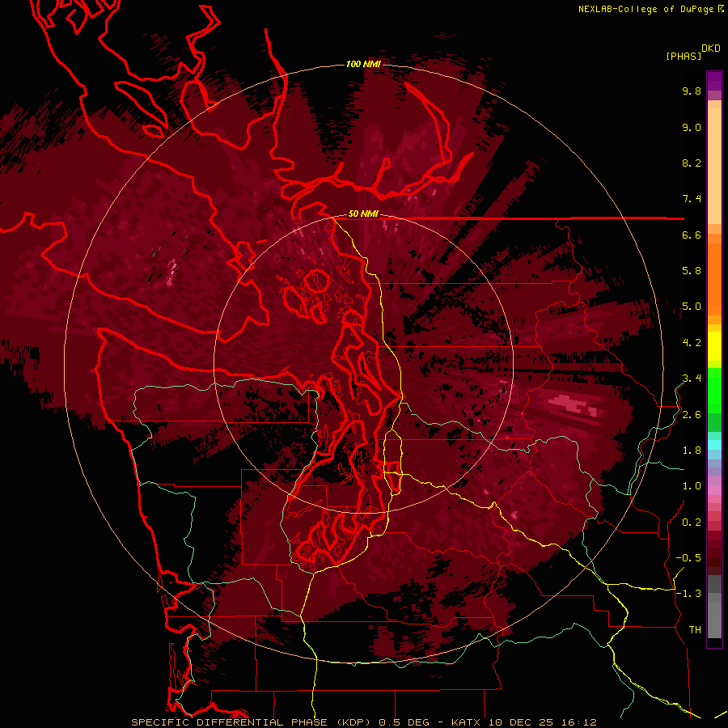Click the gray segment of the color bar
Screen dimensions: 728x728
(x=714, y=606)
